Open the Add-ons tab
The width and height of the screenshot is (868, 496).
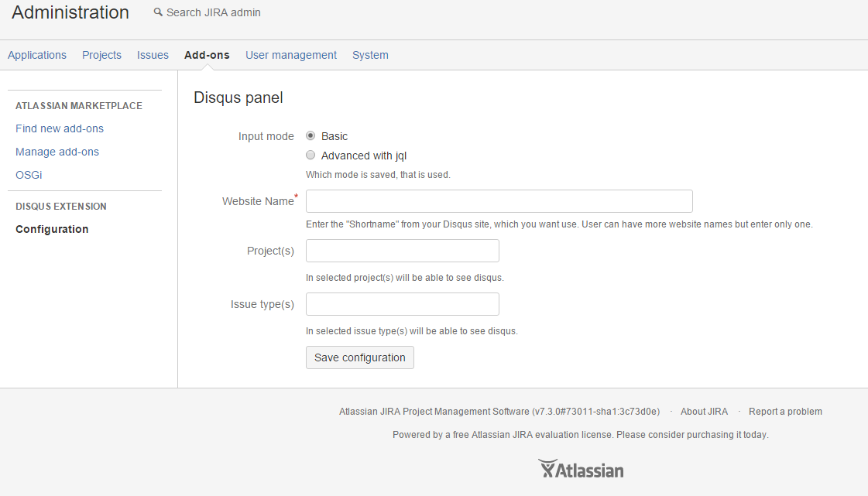point(207,55)
